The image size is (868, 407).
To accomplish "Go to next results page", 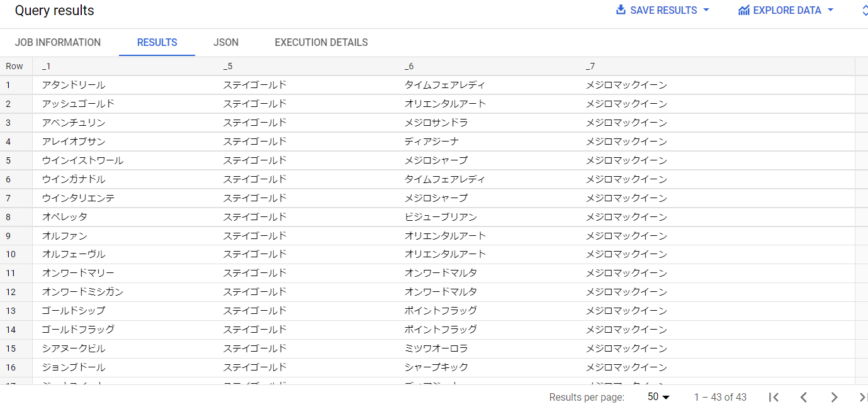I will coord(834,397).
